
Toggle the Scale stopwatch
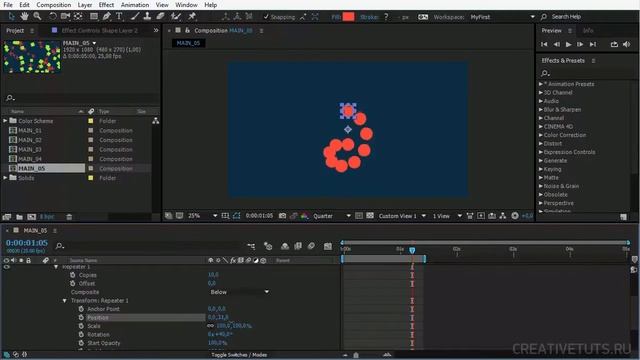(x=81, y=326)
